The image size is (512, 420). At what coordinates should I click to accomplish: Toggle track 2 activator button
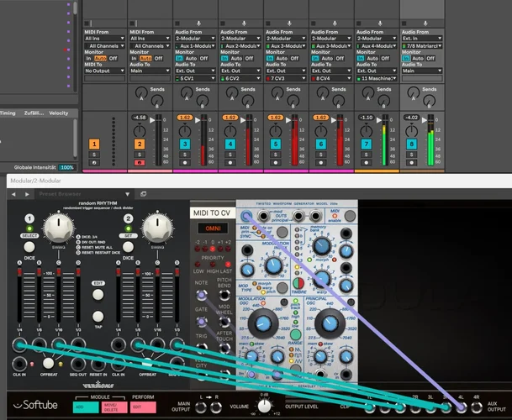[140, 144]
